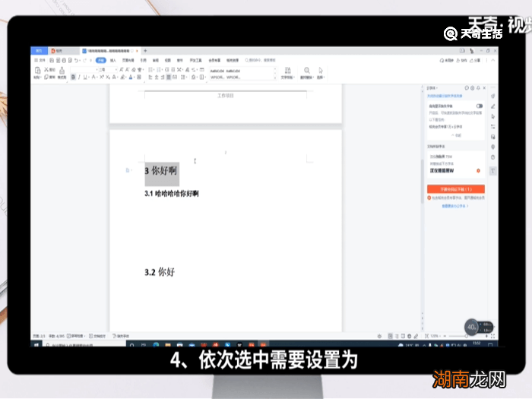This screenshot has width=532, height=399.
Task: Click the Print icon in quick access bar
Action: (64, 60)
